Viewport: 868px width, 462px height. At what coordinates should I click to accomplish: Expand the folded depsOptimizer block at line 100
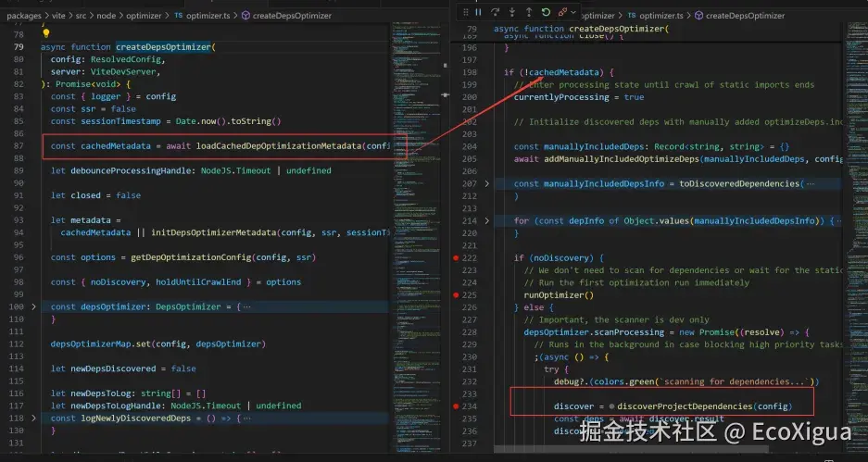pos(33,306)
